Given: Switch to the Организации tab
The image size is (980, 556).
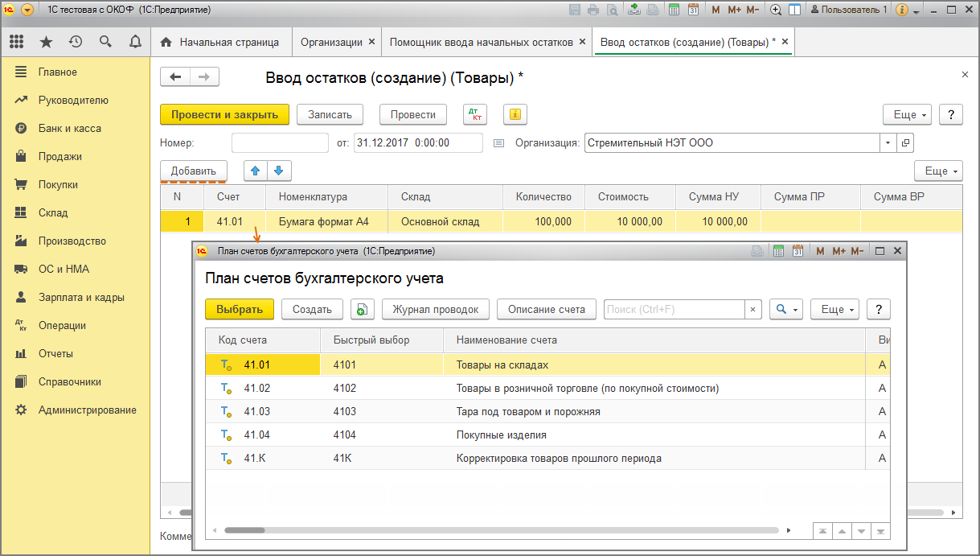Looking at the screenshot, I should 331,42.
